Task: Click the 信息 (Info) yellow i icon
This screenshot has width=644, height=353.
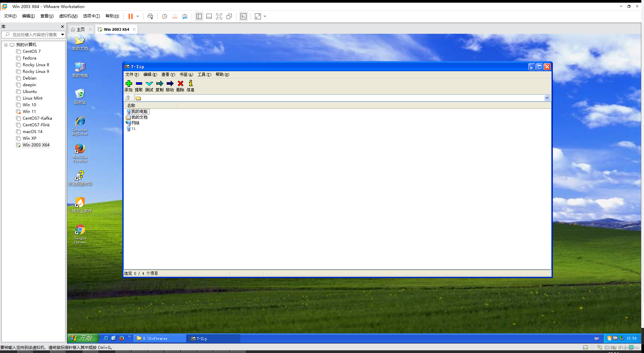Action: point(191,83)
